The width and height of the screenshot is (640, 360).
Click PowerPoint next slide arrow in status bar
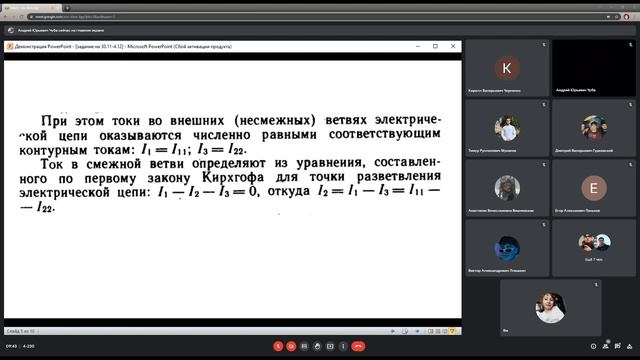tap(417, 331)
